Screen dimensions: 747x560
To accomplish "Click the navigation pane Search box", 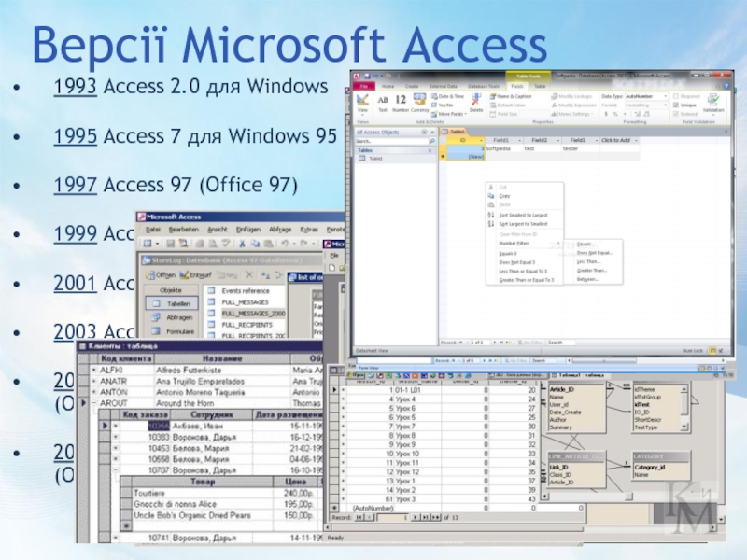I will click(391, 142).
